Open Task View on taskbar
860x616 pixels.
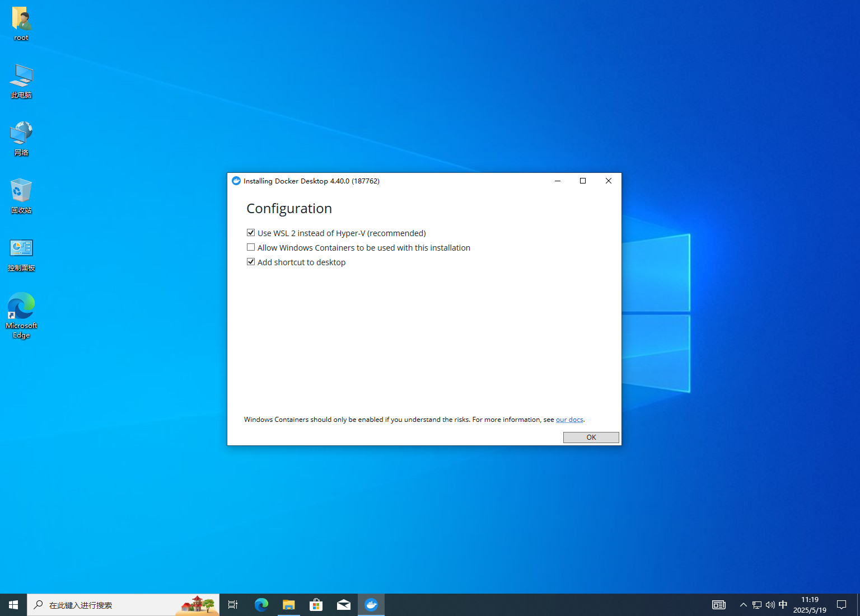pos(233,605)
